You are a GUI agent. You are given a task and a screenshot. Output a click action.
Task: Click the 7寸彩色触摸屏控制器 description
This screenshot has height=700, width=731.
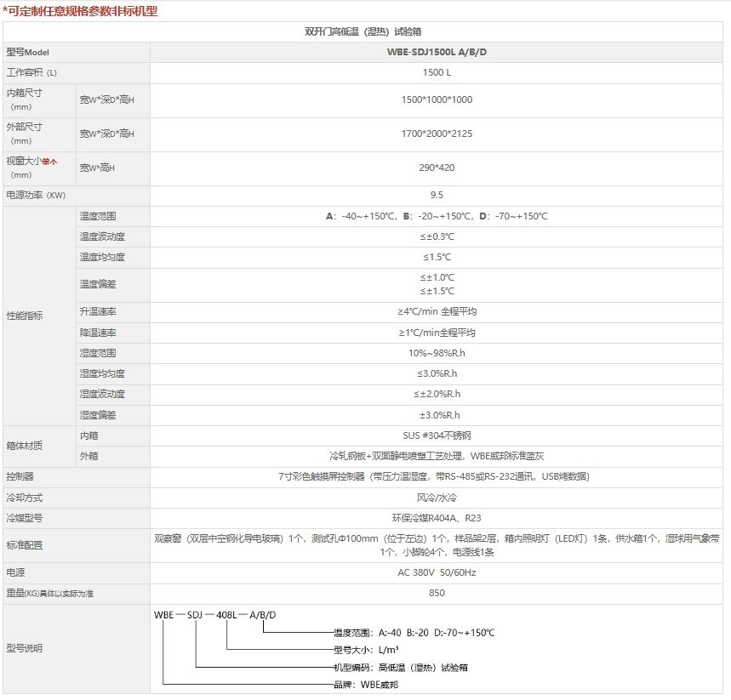[437, 476]
